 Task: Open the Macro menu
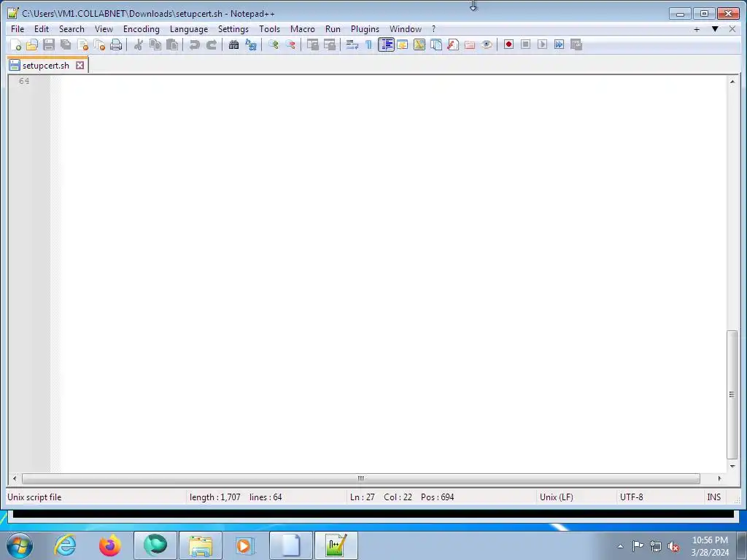(x=303, y=29)
